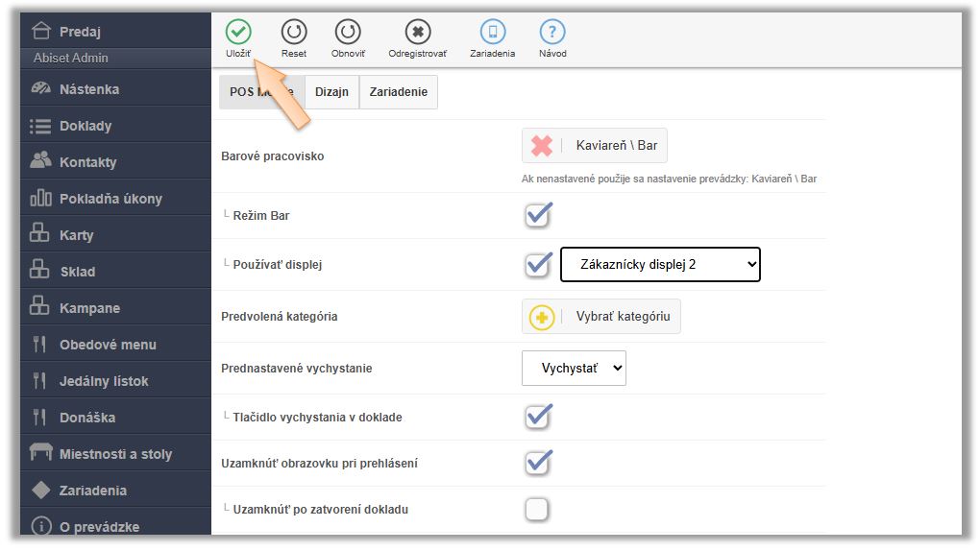Open the Zákaznícky displej 2 dropdown
This screenshot has width=980, height=551.
tap(660, 264)
